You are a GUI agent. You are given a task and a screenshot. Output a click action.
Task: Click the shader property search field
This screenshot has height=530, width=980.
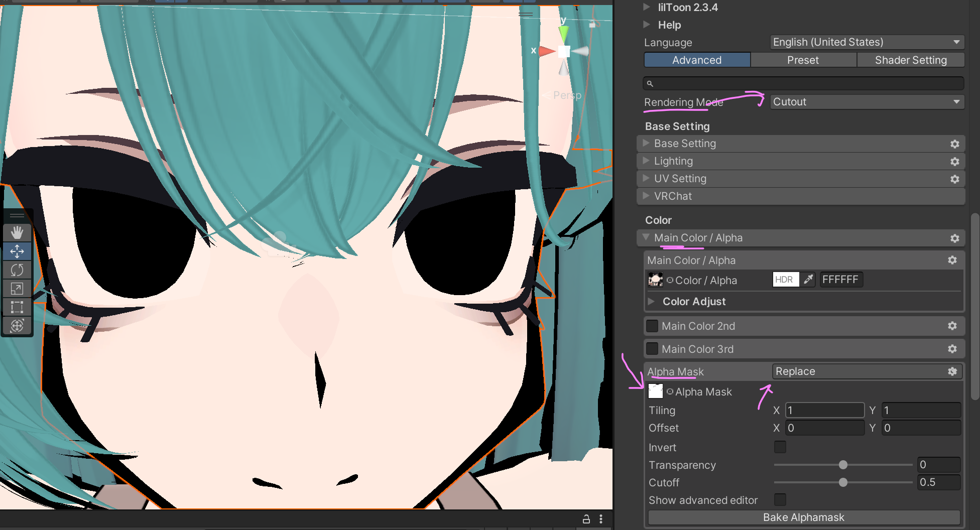pos(803,84)
